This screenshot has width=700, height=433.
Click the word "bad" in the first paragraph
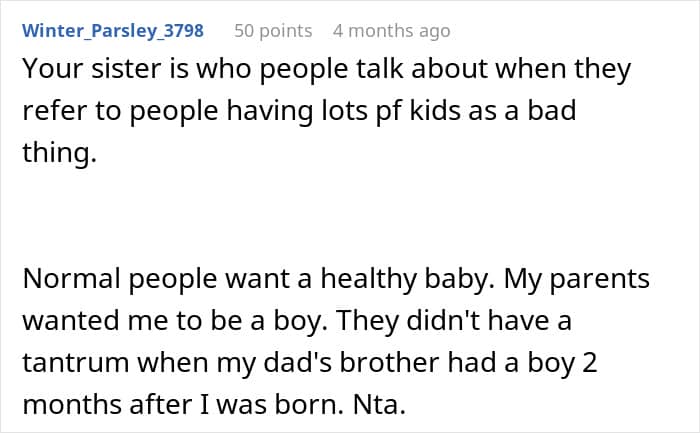coord(553,110)
